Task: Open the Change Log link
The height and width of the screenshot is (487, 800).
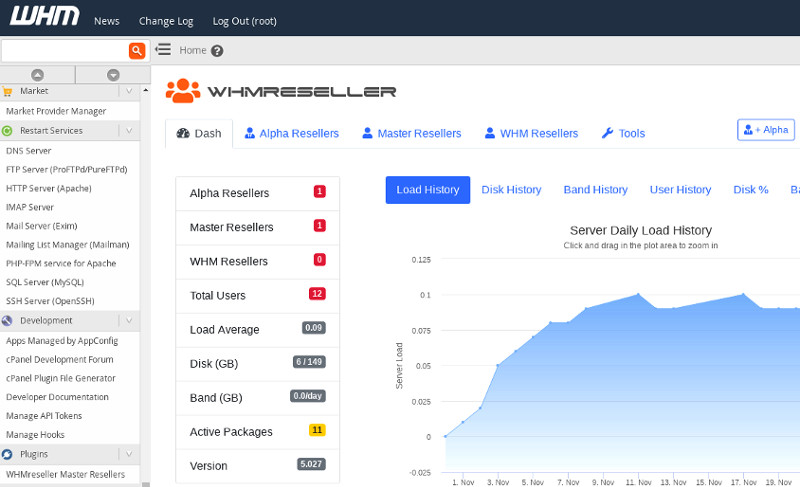Action: [x=166, y=21]
